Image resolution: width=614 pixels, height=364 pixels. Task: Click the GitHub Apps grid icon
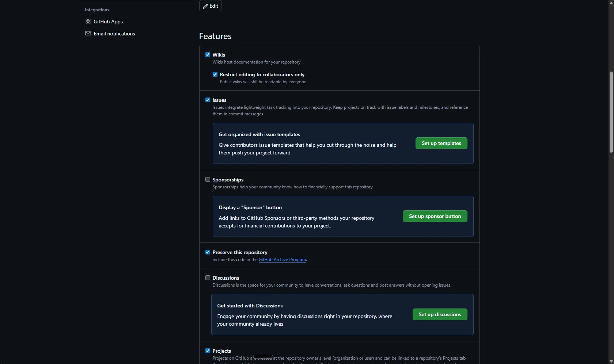[88, 22]
